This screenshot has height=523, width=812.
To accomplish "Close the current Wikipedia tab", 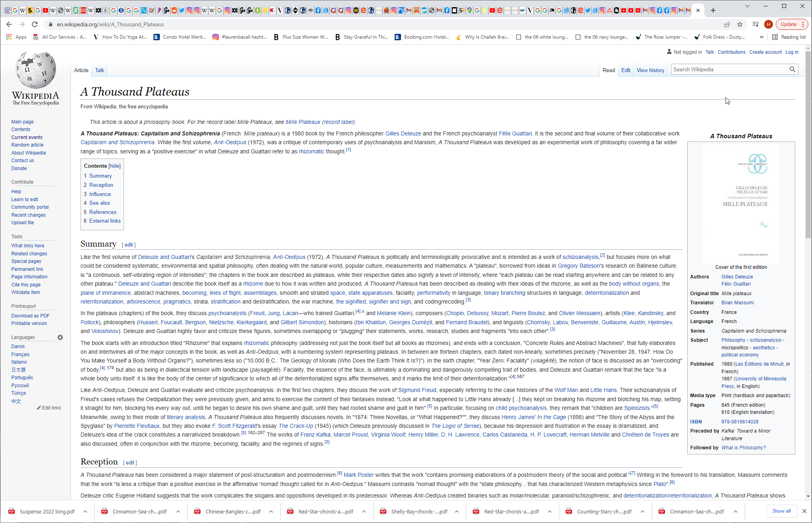I will [698, 10].
